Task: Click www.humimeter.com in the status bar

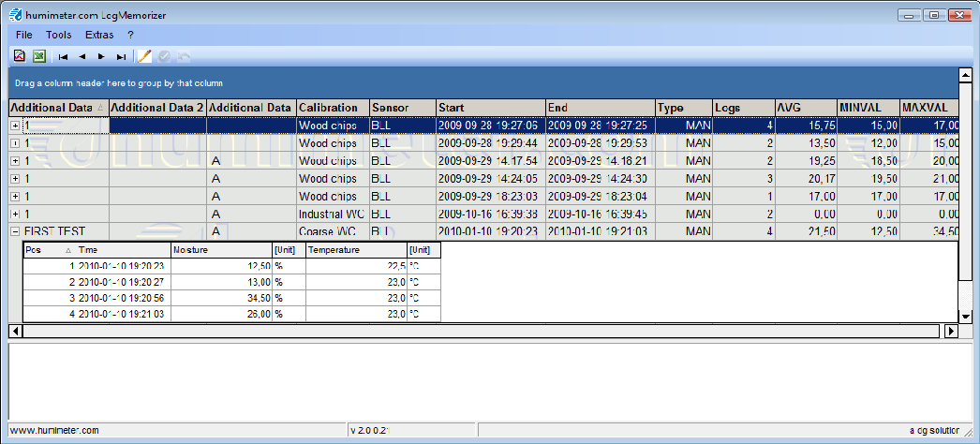Action: 54,430
